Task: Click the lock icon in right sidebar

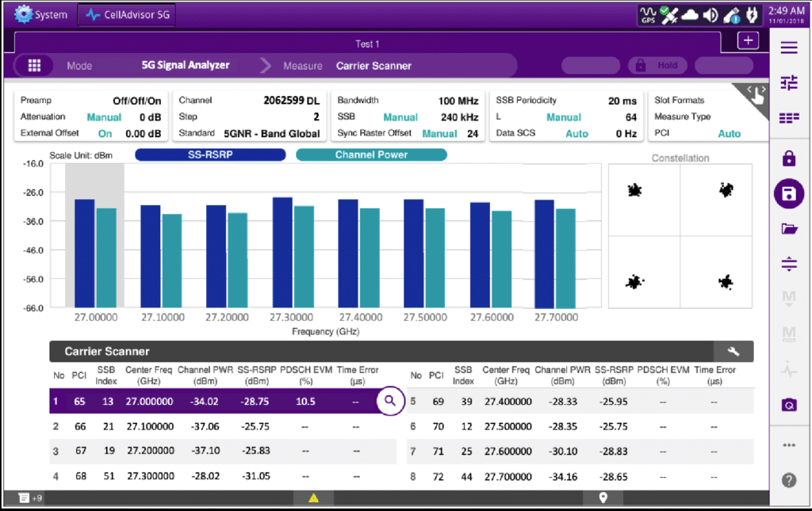Action: [788, 159]
